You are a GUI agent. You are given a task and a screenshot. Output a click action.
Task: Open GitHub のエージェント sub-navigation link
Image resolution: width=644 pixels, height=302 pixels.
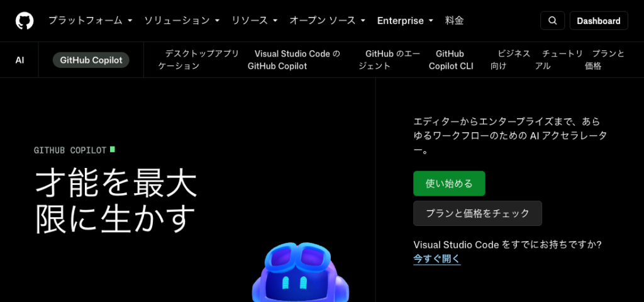pos(389,60)
